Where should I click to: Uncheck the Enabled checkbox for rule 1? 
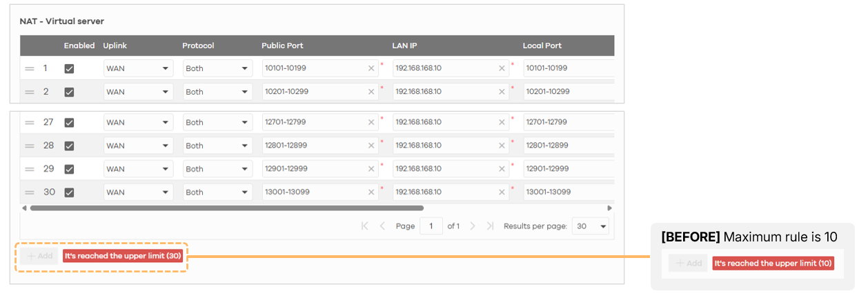coord(69,68)
